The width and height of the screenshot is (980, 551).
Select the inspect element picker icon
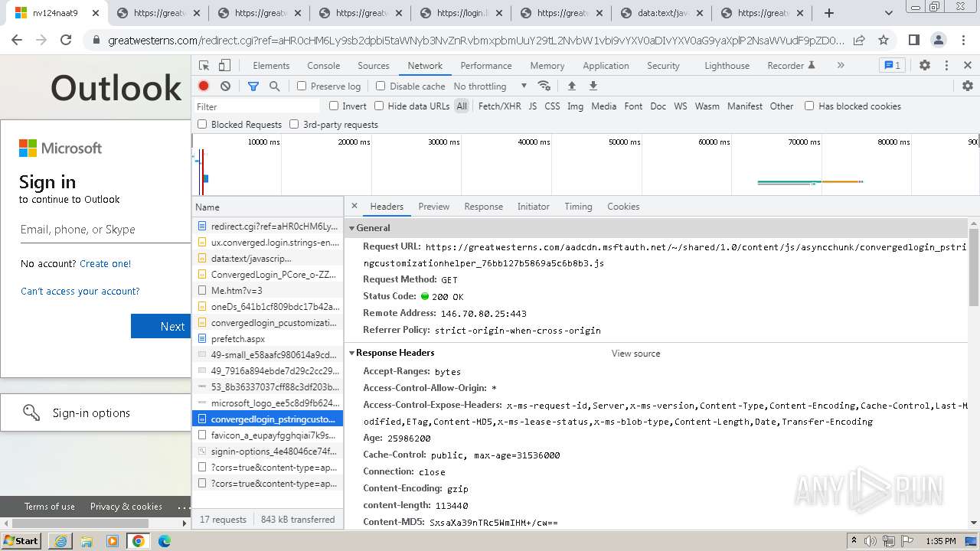pos(204,66)
